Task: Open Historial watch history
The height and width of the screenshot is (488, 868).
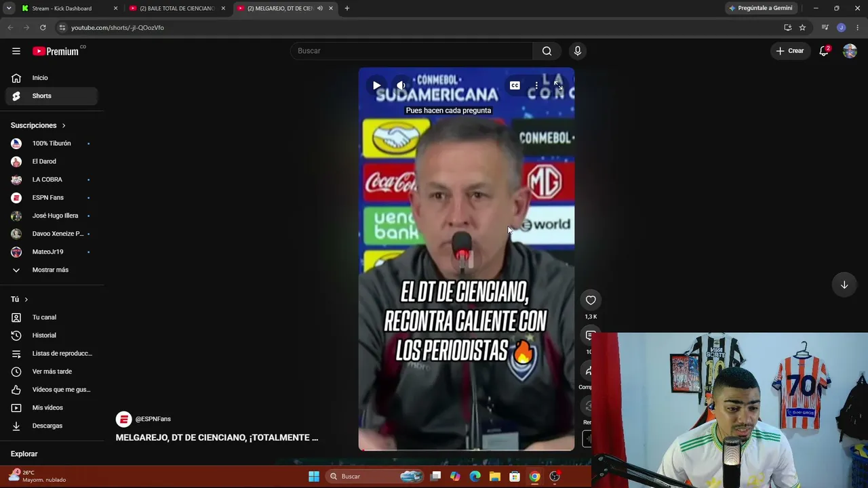Action: point(52,335)
